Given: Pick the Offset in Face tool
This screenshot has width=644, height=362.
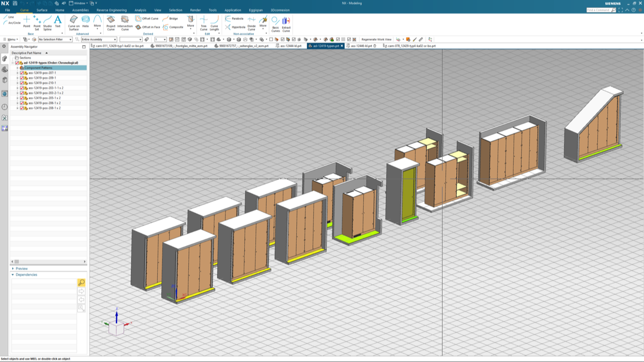Looking at the screenshot, I should (x=148, y=27).
